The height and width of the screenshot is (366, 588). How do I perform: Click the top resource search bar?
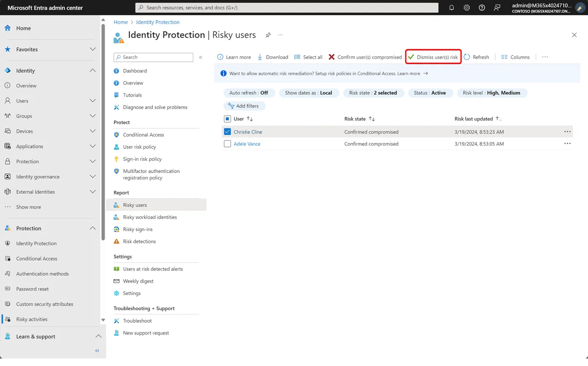click(x=287, y=8)
